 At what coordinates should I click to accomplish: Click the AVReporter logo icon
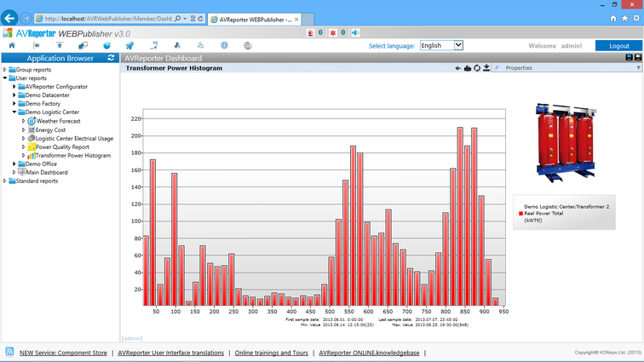tap(8, 33)
